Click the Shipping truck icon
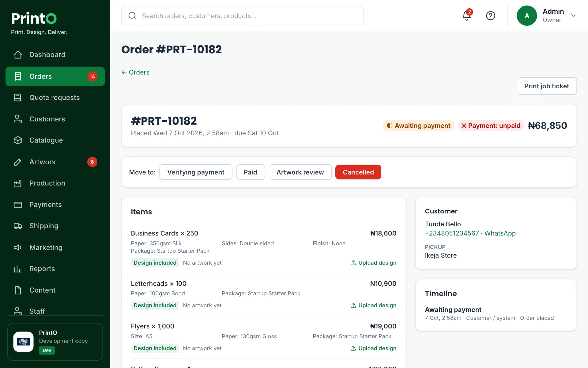The image size is (588, 368). tap(18, 226)
